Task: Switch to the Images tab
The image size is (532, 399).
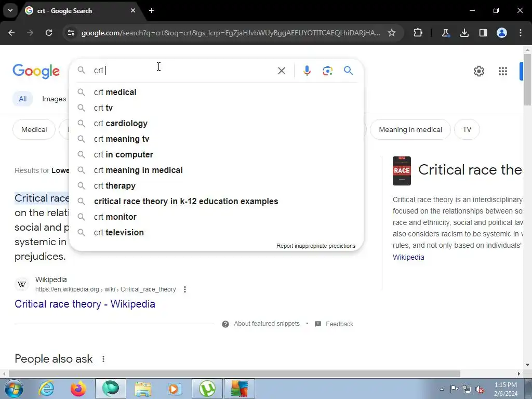Action: pyautogui.click(x=54, y=99)
